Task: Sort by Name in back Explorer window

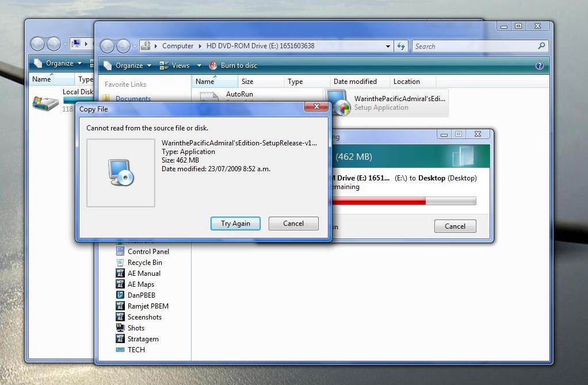Action: (52, 79)
